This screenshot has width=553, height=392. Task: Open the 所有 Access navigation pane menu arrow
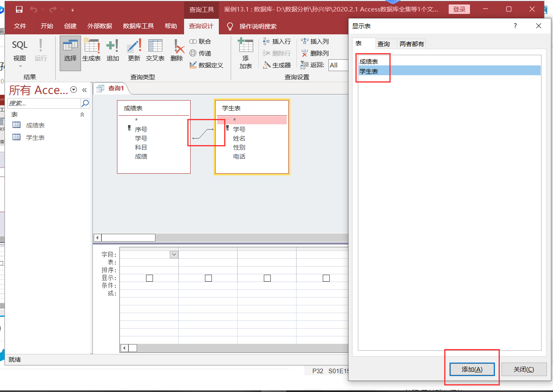[x=74, y=90]
